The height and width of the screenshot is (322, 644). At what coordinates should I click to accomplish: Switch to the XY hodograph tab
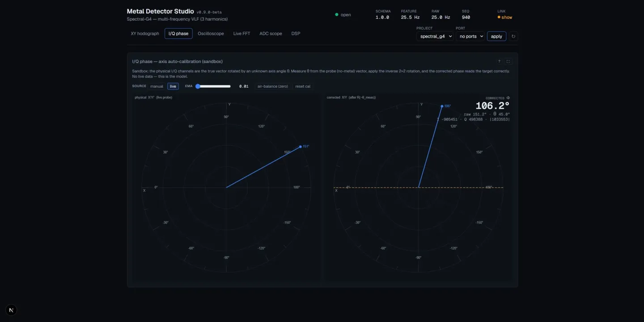point(145,34)
